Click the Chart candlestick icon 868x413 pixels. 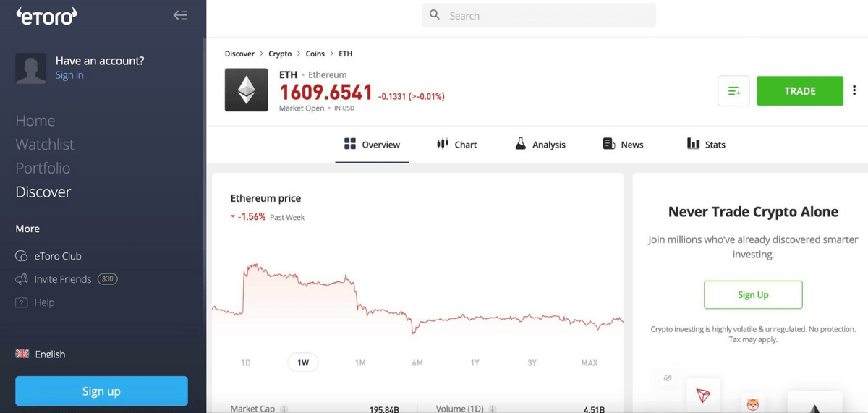coord(443,144)
